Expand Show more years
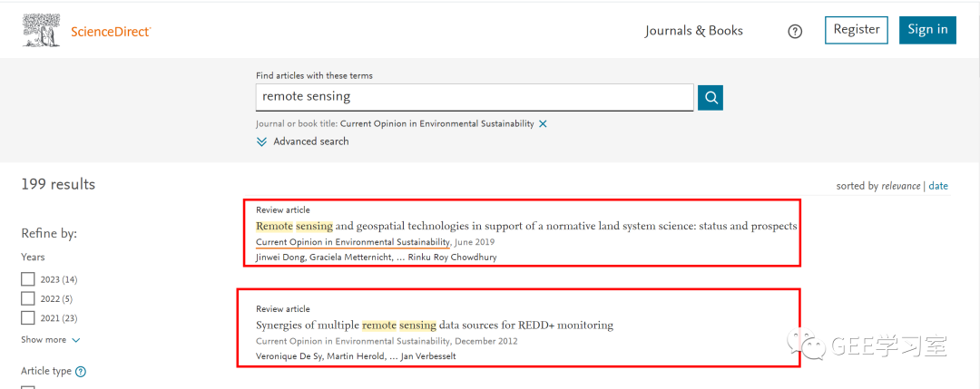Viewport: 980px width, 389px height. point(50,340)
